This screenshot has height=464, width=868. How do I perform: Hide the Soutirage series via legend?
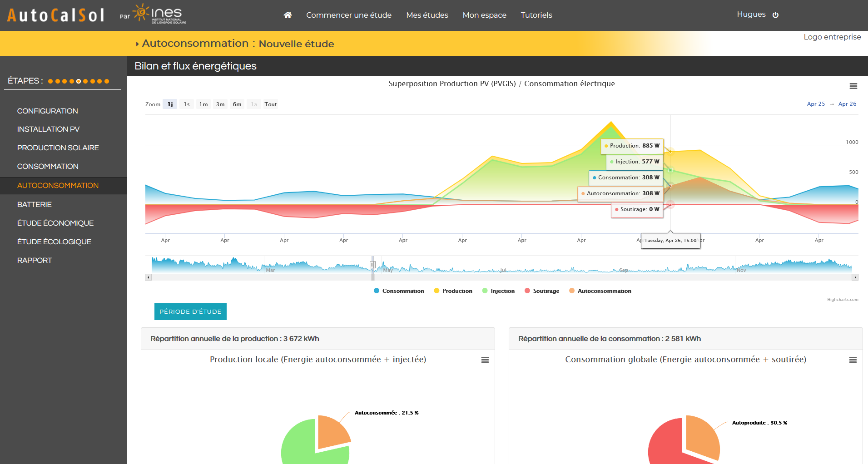(x=546, y=291)
